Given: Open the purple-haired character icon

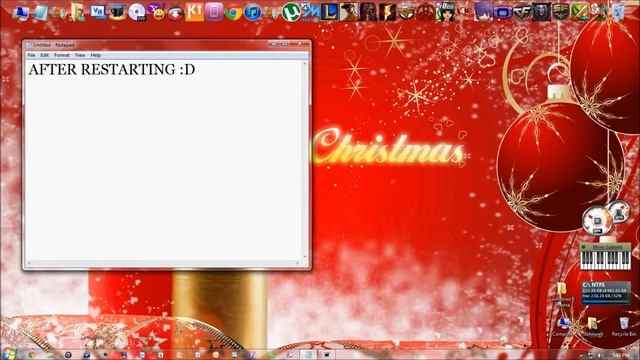Looking at the screenshot, I should coord(483,11).
